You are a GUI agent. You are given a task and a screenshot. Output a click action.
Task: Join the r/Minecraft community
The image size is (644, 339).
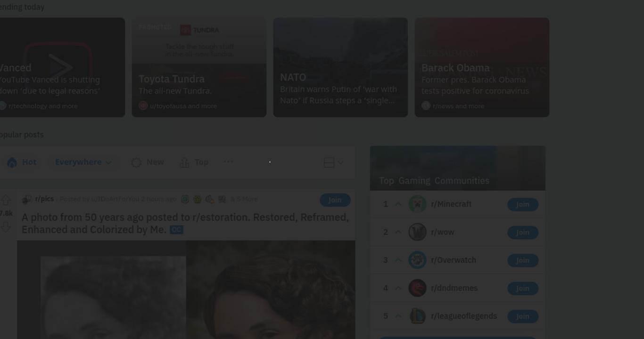coord(523,204)
